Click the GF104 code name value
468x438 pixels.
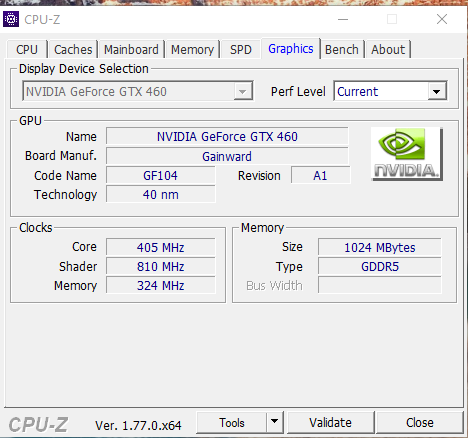[160, 176]
